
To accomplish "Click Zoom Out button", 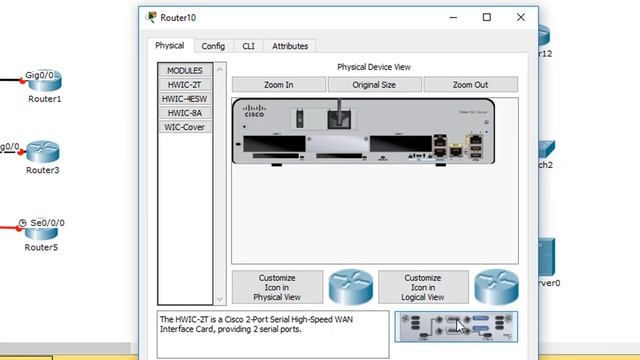I will [470, 85].
